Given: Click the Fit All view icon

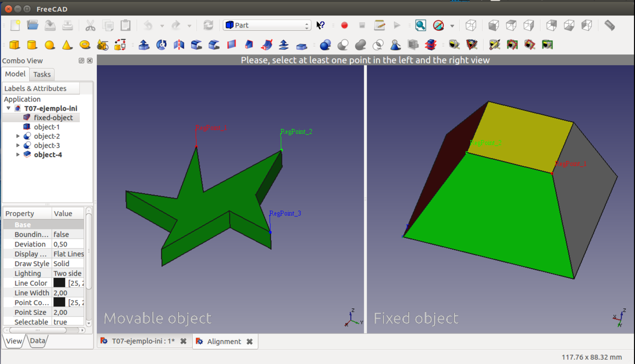Looking at the screenshot, I should [420, 25].
